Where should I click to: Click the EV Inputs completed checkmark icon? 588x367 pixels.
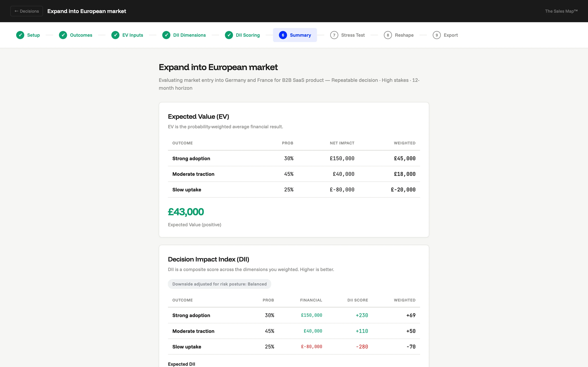115,35
